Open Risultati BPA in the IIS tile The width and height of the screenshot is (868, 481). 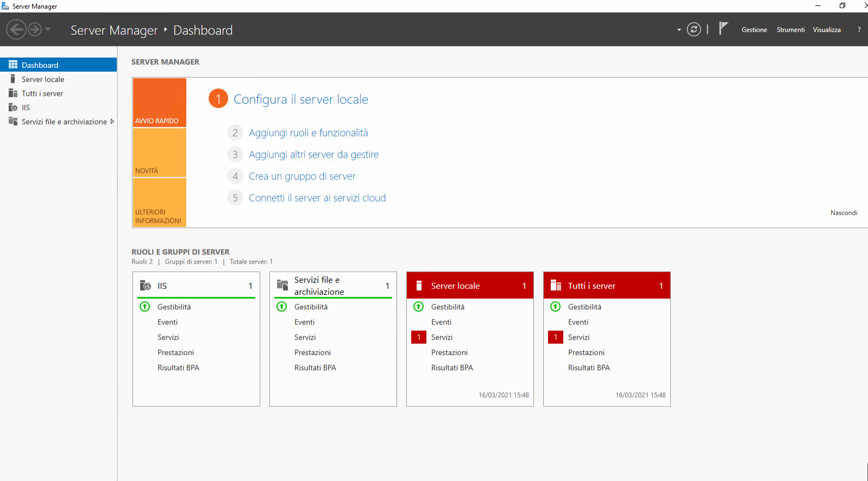178,368
